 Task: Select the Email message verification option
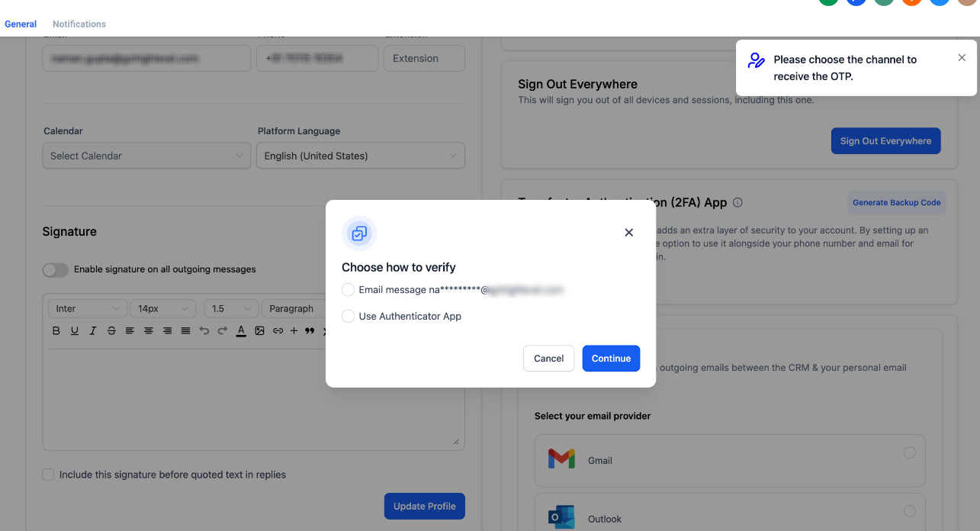[348, 290]
